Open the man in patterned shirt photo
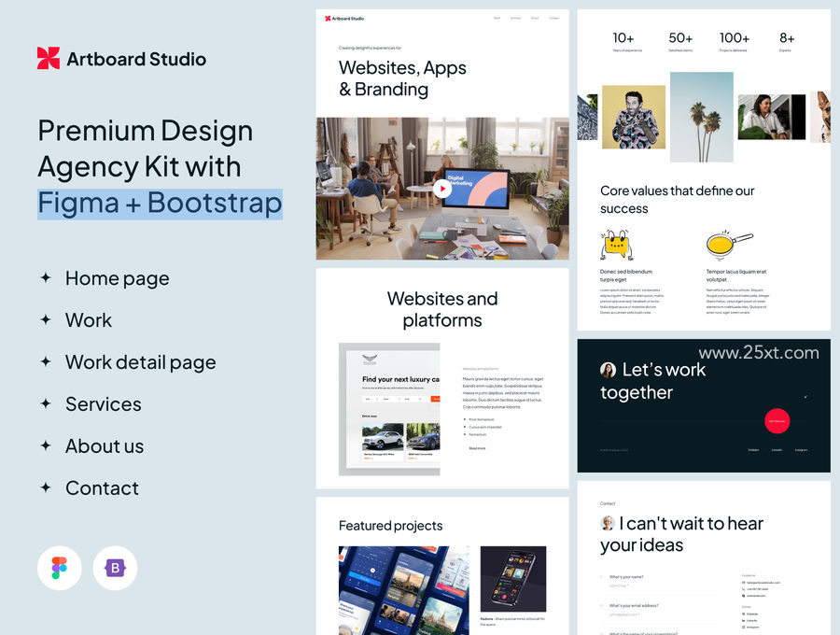 click(634, 117)
